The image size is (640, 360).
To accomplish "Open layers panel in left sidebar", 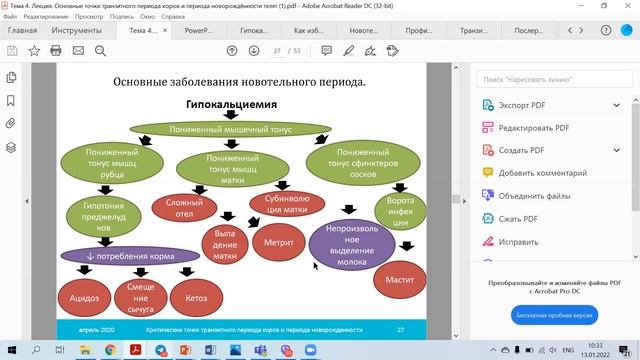I will point(11,147).
